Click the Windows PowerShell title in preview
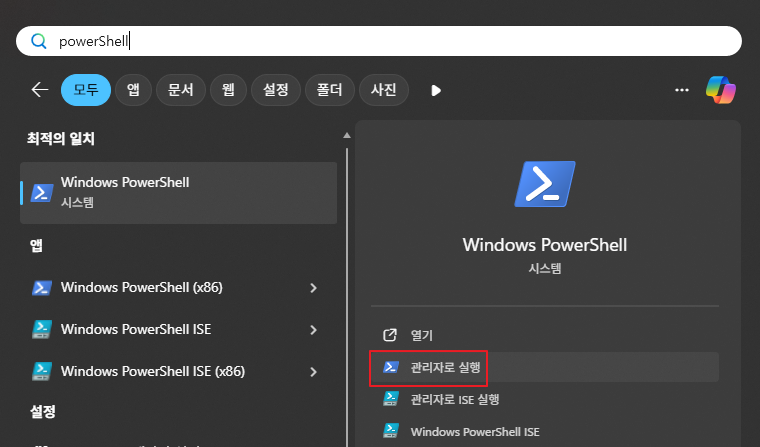This screenshot has width=760, height=447. [545, 245]
